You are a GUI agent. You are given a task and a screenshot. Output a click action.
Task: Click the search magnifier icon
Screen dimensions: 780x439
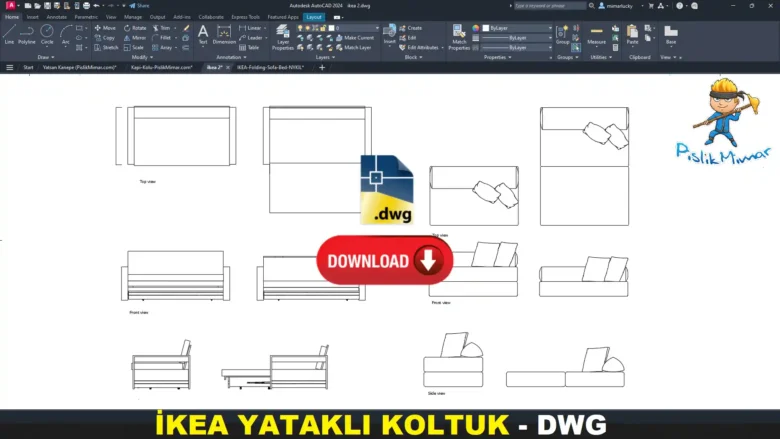click(x=591, y=5)
